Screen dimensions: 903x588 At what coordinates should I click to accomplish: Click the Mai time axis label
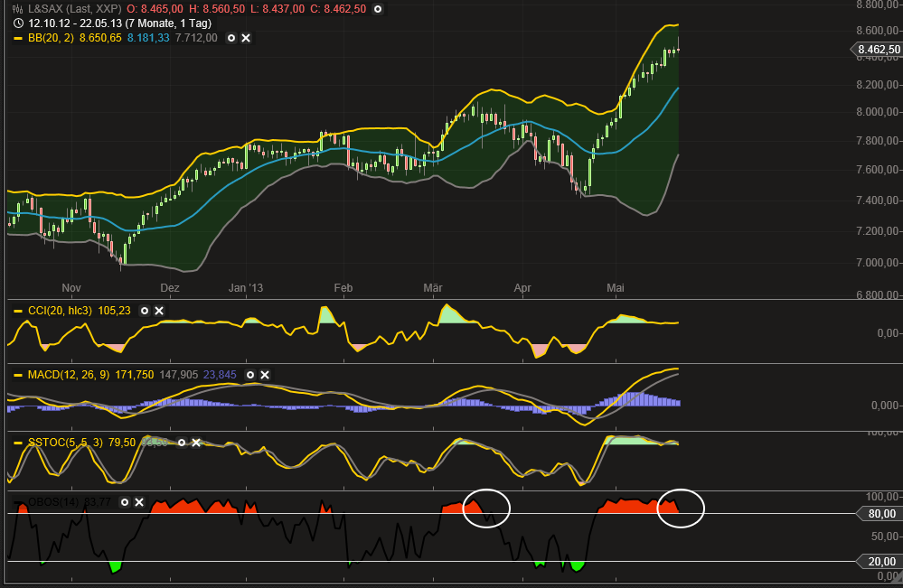point(615,287)
